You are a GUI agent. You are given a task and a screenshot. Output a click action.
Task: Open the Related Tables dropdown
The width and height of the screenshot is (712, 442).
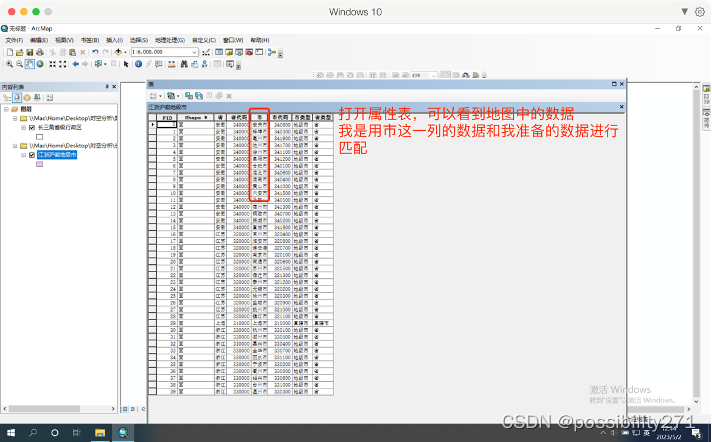coord(172,96)
